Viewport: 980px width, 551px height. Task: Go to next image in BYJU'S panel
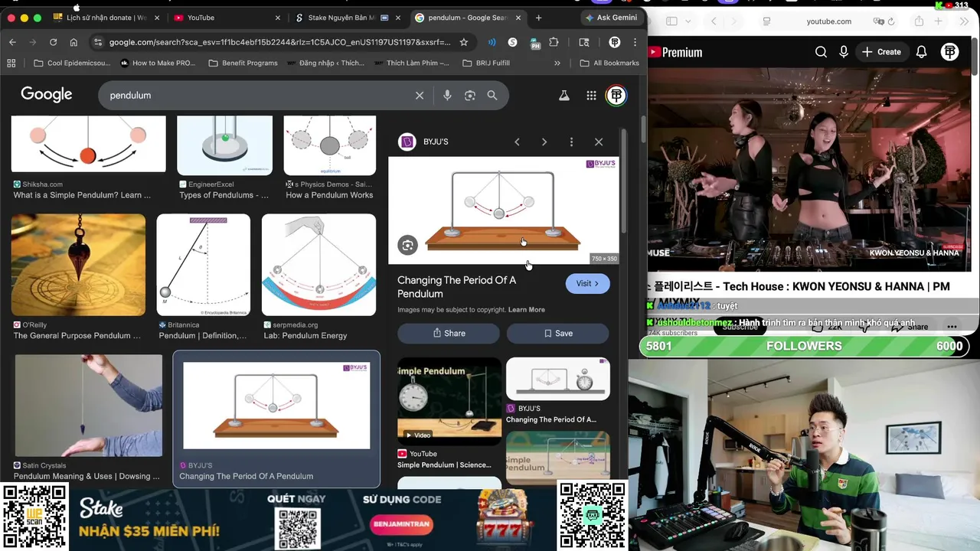tap(544, 142)
